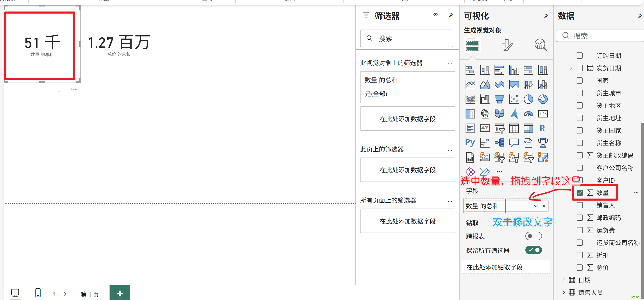Collapse the 筛选器 pane with chevrons
This screenshot has height=300, width=644.
[451, 15]
